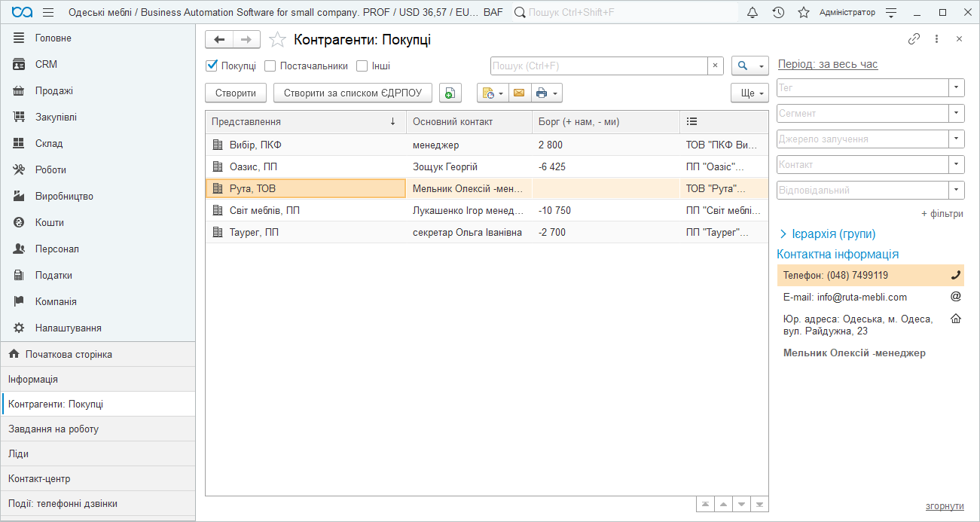
Task: Click the notifications bell icon
Action: (753, 13)
